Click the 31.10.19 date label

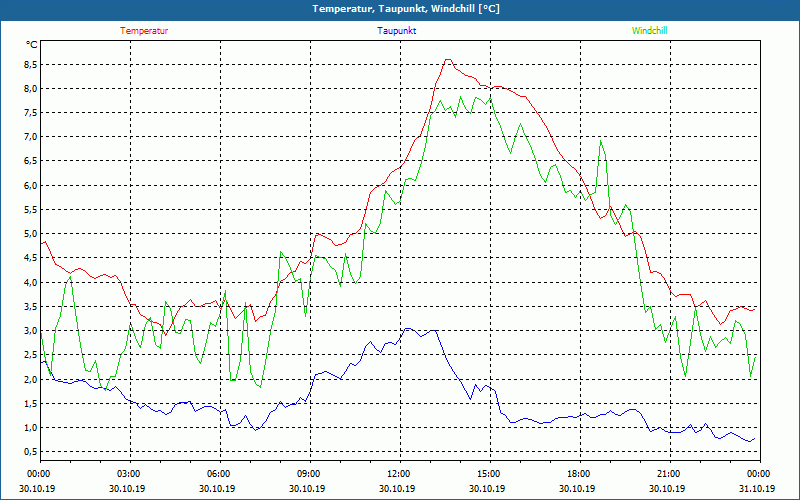[x=758, y=488]
